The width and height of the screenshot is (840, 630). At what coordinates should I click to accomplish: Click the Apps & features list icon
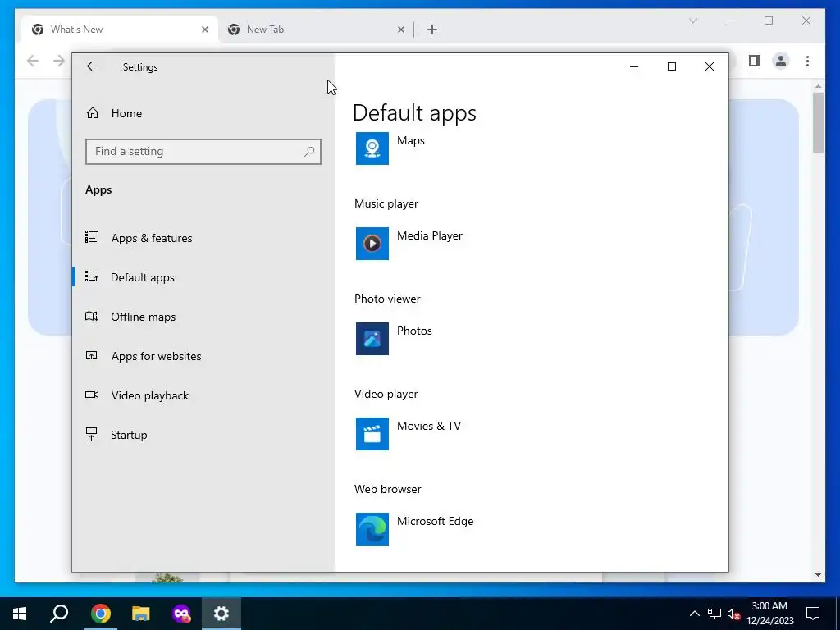click(92, 237)
